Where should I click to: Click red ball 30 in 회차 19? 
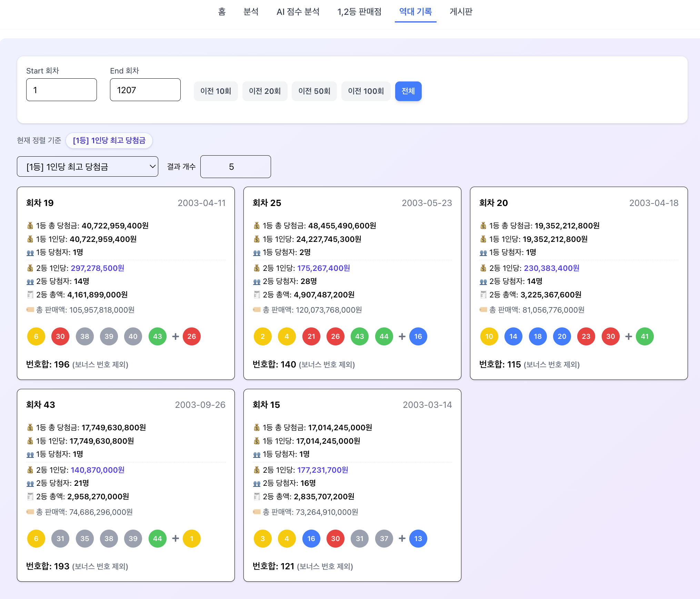click(60, 336)
